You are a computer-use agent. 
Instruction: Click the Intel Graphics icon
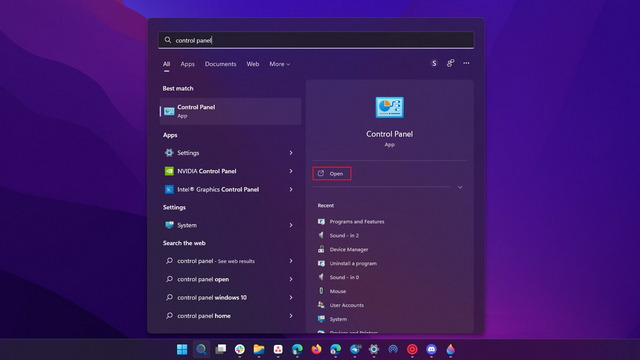click(x=169, y=189)
